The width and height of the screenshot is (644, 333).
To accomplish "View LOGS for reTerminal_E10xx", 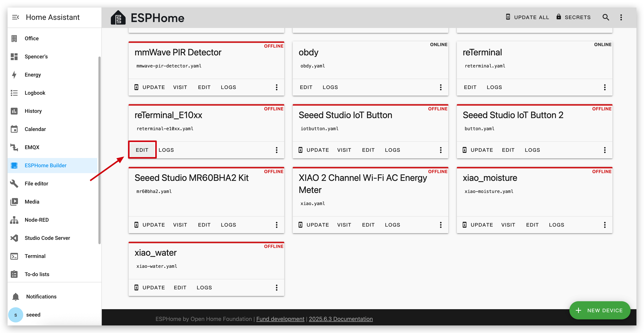I will pyautogui.click(x=166, y=150).
